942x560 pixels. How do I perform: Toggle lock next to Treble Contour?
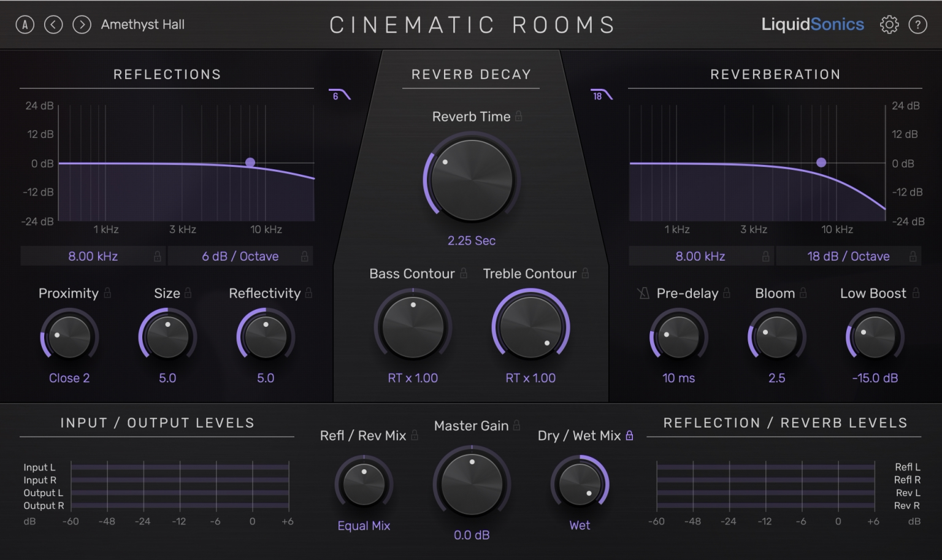585,273
